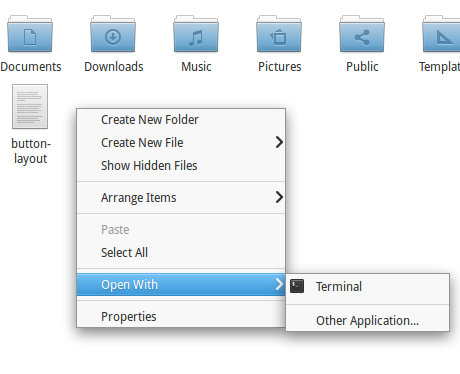This screenshot has width=460, height=374.
Task: Open with Terminal menu entry
Action: click(368, 286)
